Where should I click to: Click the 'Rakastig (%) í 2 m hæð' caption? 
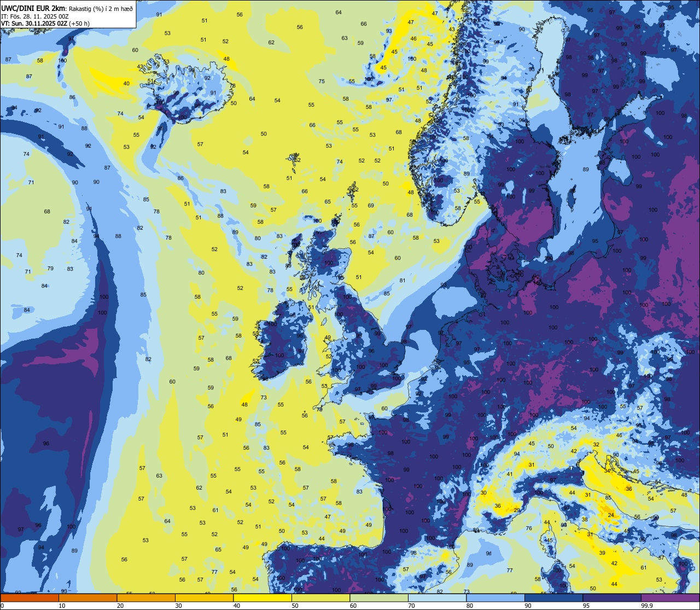[x=101, y=8]
